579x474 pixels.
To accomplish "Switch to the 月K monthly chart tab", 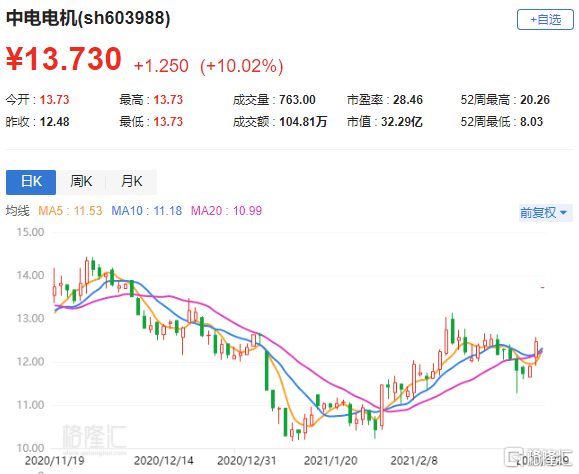I will tap(131, 182).
